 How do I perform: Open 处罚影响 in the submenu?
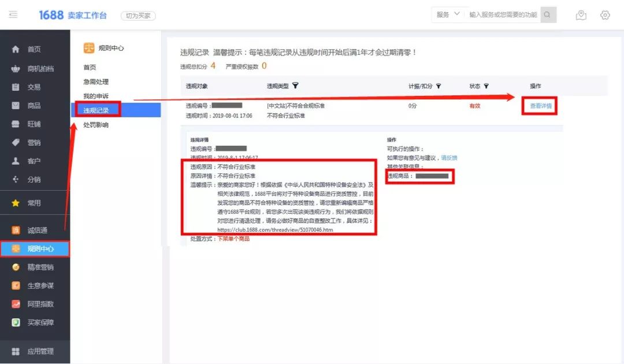96,125
